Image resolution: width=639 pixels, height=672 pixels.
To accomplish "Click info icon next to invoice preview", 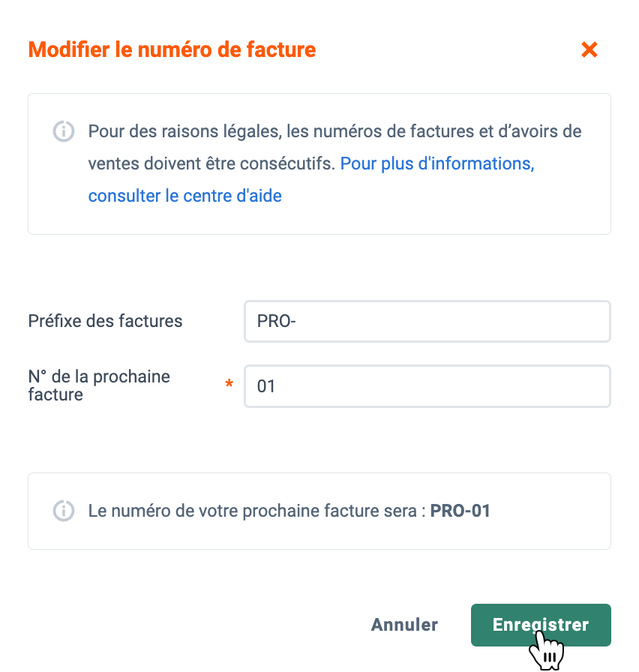I will (x=64, y=511).
